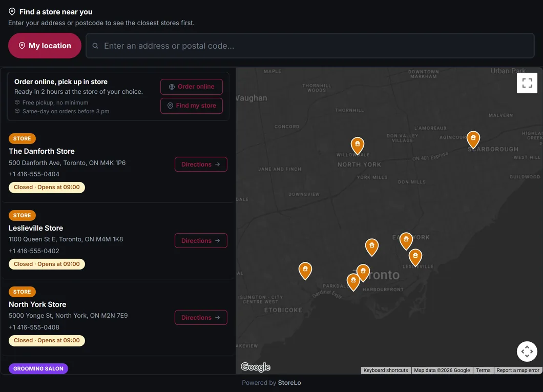Click 'Map data ©2026 Google' attribution
This screenshot has height=392, width=543.
[x=442, y=370]
